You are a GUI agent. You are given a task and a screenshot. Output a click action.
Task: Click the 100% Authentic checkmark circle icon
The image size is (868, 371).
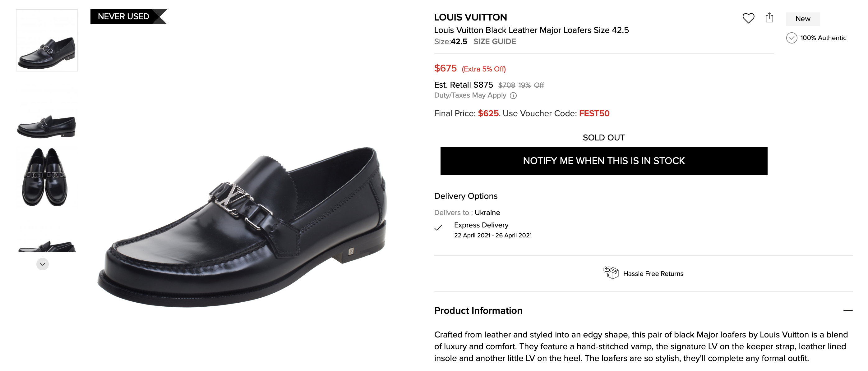(792, 38)
